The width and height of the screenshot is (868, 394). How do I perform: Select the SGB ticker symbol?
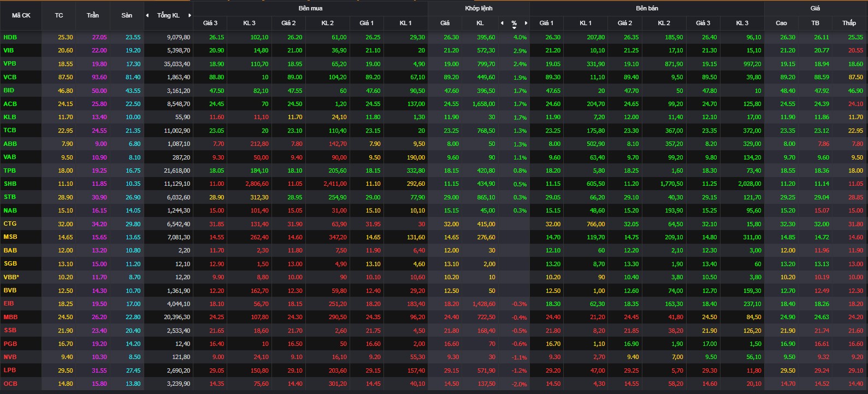pos(10,263)
